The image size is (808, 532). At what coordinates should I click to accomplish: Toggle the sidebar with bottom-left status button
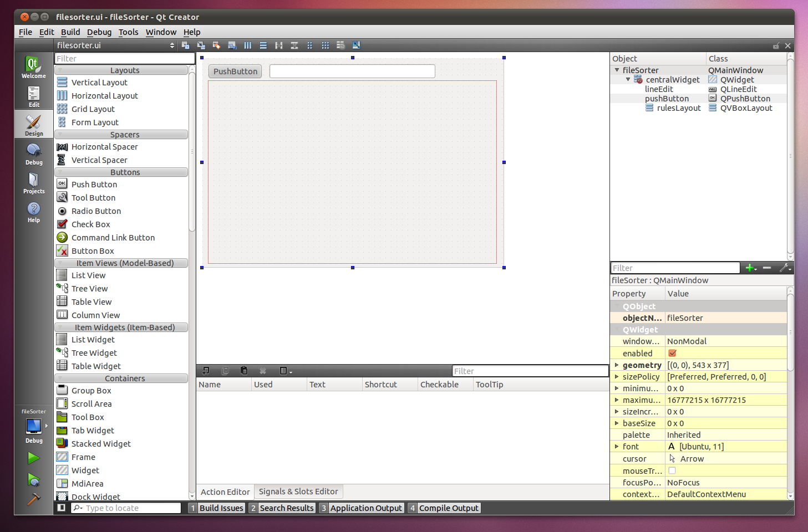(x=62, y=508)
